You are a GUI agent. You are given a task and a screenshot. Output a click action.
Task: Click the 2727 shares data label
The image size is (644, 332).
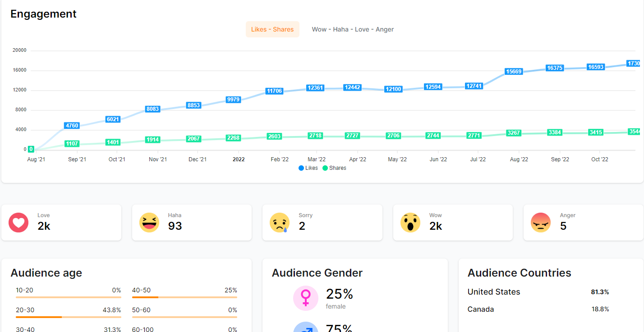352,136
